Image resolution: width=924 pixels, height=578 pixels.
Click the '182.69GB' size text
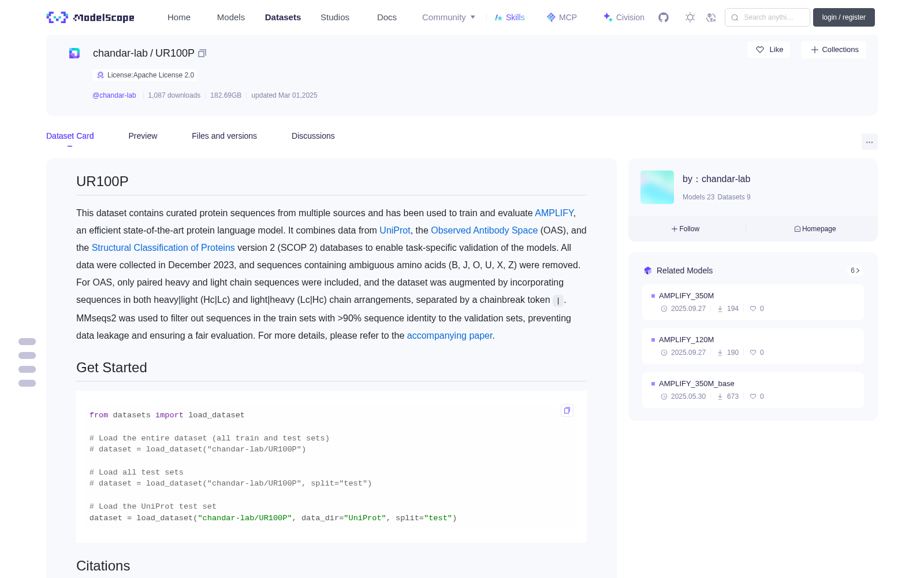click(x=226, y=95)
